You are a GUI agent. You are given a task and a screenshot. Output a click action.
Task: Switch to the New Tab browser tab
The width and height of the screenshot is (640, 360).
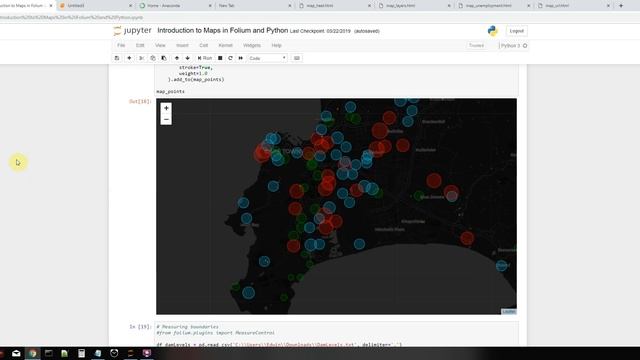(x=255, y=6)
